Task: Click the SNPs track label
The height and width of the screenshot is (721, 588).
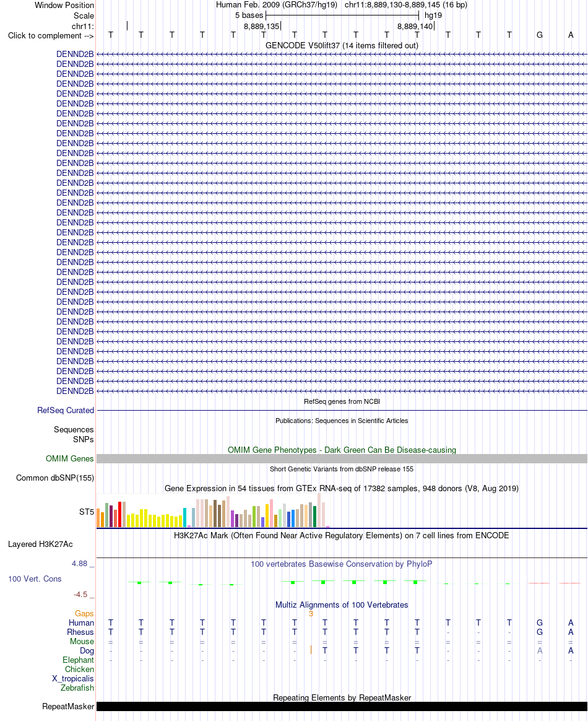Action: click(x=83, y=439)
